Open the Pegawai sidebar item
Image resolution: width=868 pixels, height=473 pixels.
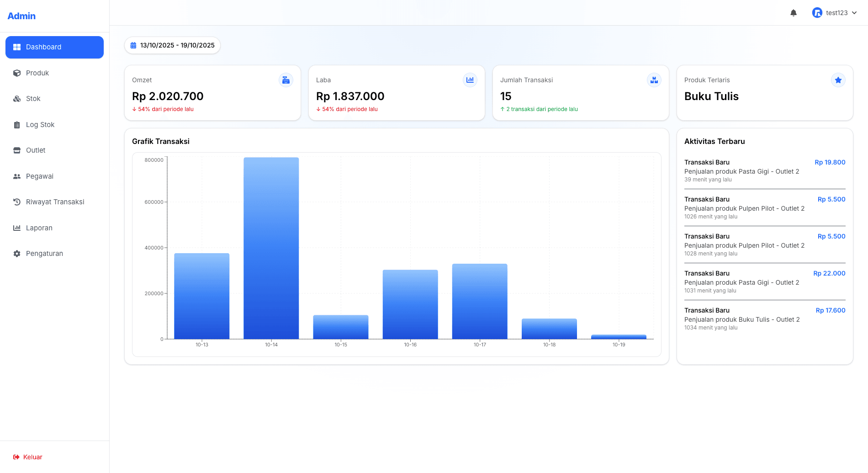pos(40,176)
